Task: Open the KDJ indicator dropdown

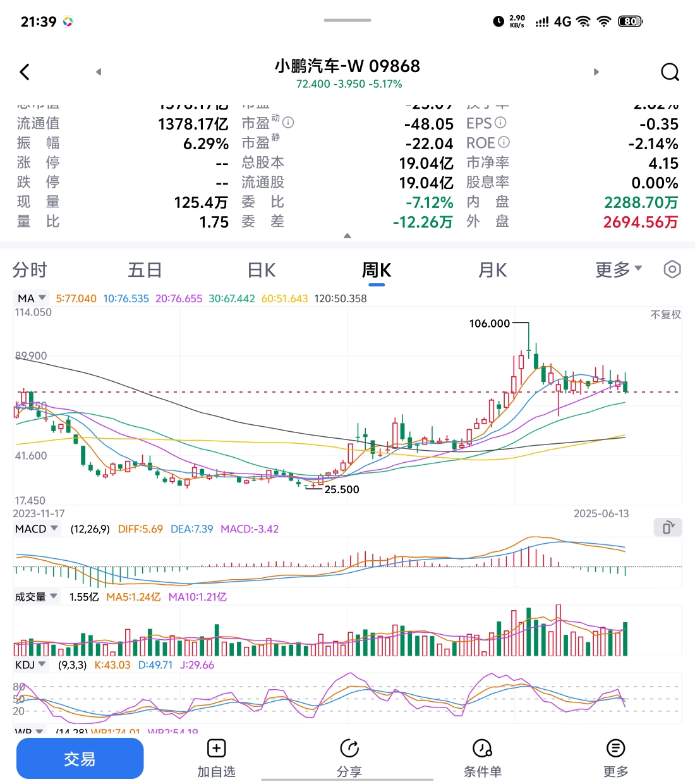Action: coord(31,665)
